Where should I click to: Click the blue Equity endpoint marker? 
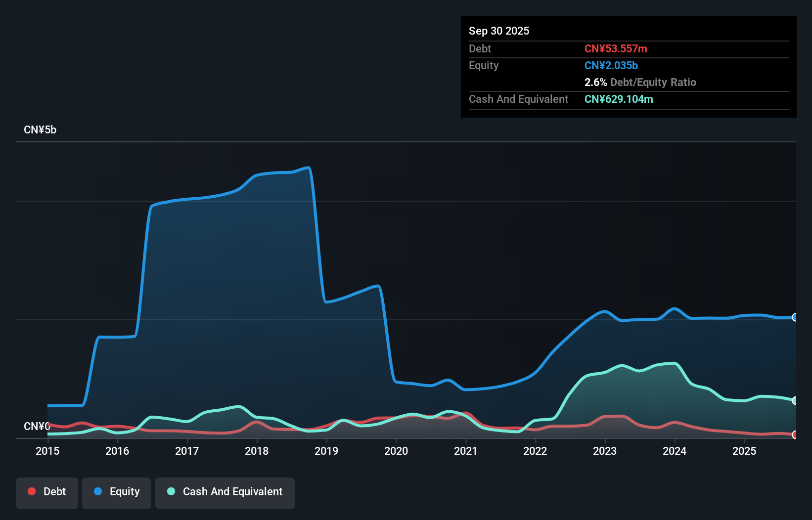point(795,317)
